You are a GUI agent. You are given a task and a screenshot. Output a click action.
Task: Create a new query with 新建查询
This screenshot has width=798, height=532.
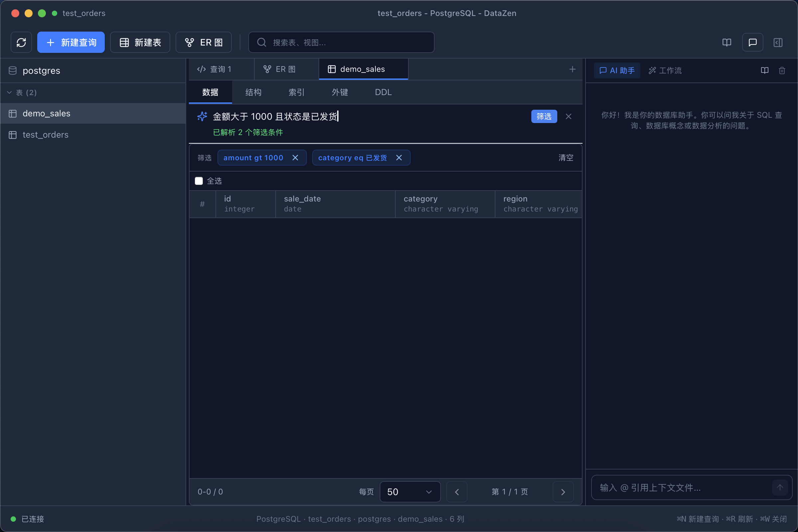coord(71,43)
